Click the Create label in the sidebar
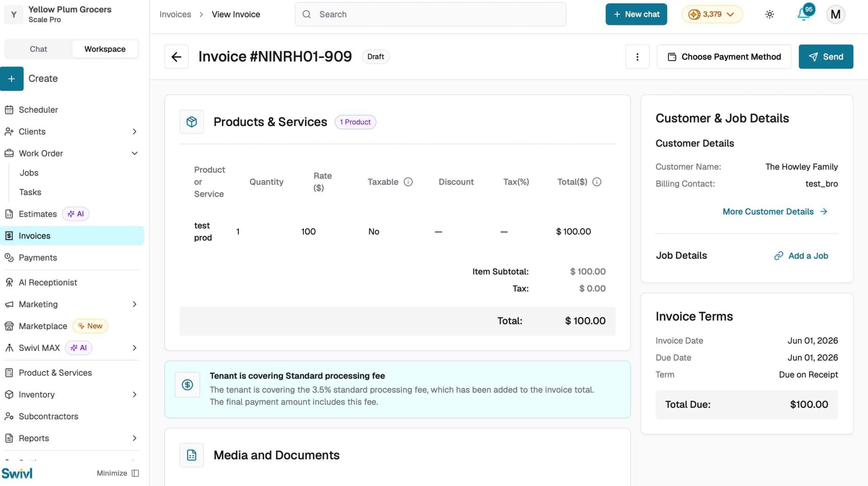This screenshot has width=868, height=486. tap(43, 79)
